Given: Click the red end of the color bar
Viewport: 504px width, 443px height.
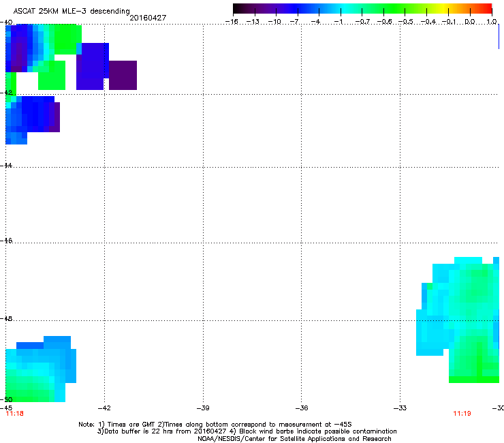Looking at the screenshot, I should pyautogui.click(x=488, y=8).
